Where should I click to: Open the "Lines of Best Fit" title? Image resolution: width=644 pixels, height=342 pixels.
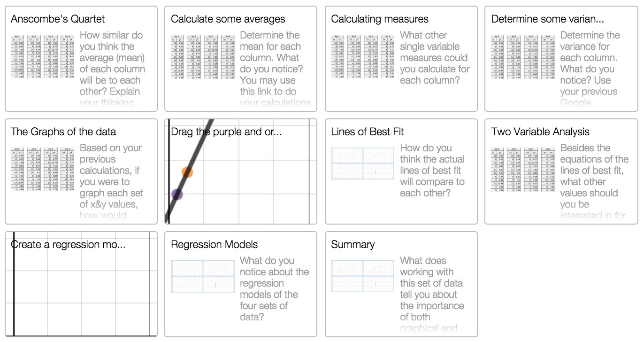coord(367,132)
